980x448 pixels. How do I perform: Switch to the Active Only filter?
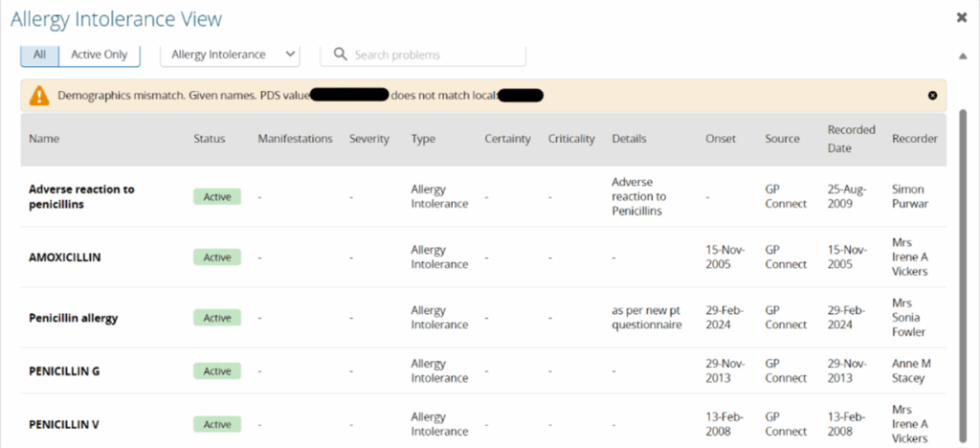pos(100,55)
